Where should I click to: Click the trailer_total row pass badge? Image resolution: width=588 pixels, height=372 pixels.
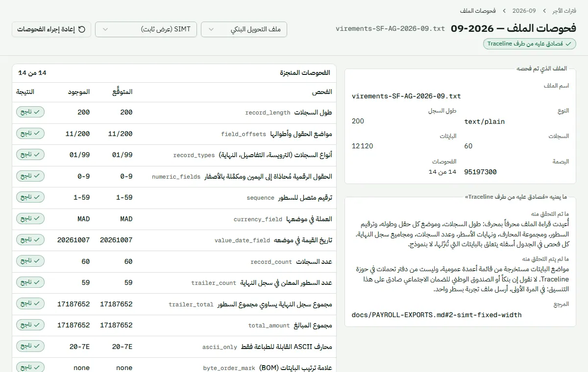[x=30, y=304]
